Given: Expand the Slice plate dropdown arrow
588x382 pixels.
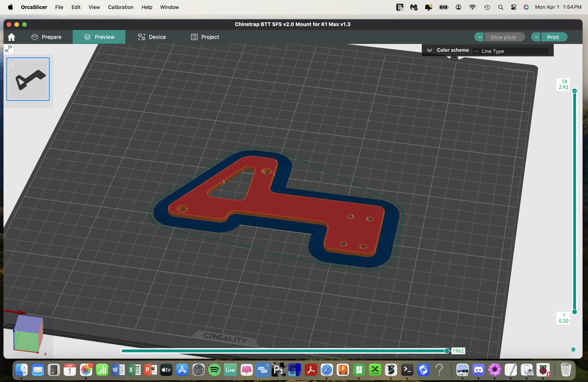Looking at the screenshot, I should tap(479, 37).
